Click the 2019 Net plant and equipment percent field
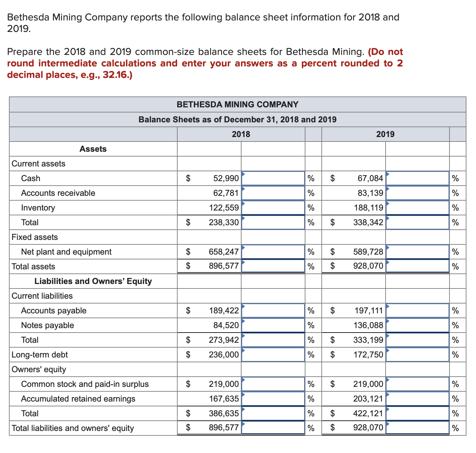The width and height of the screenshot is (476, 453). point(418,252)
